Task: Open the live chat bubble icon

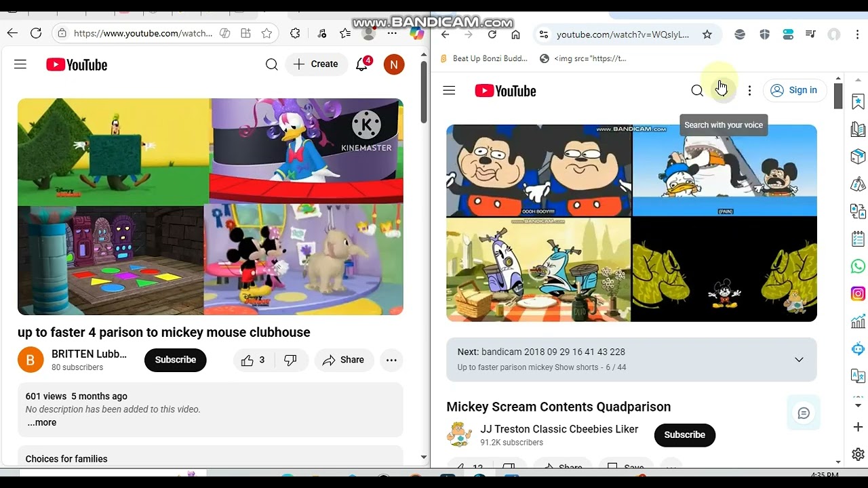Action: coord(804,413)
